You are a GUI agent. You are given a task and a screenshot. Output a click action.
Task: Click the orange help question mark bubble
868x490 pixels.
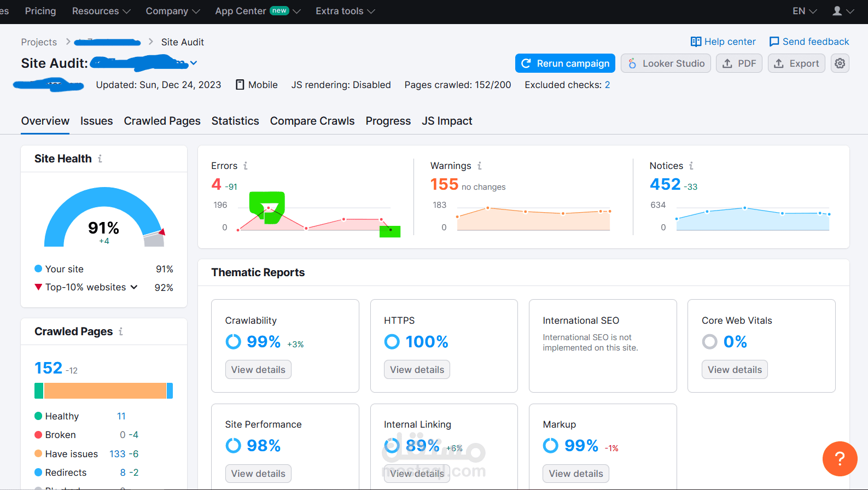(x=840, y=459)
